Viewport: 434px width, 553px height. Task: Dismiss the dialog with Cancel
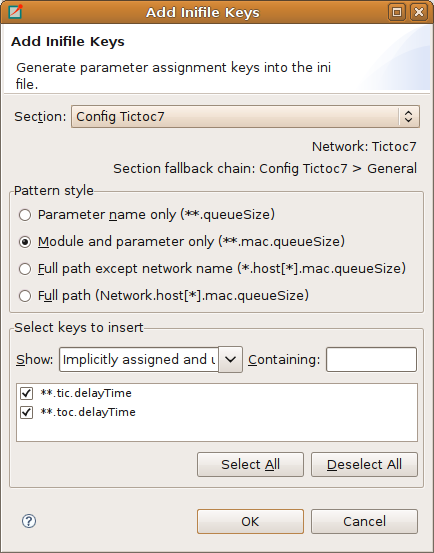tap(364, 521)
